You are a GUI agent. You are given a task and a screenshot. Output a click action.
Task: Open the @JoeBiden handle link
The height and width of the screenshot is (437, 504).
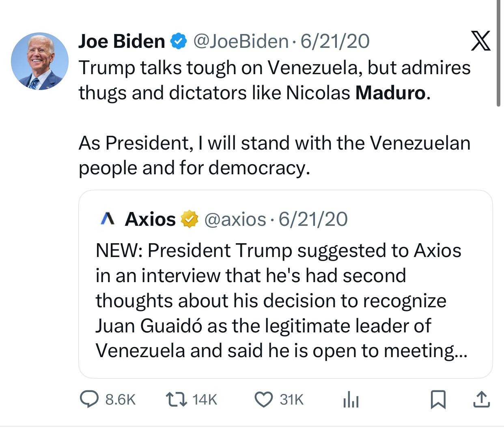(x=241, y=41)
